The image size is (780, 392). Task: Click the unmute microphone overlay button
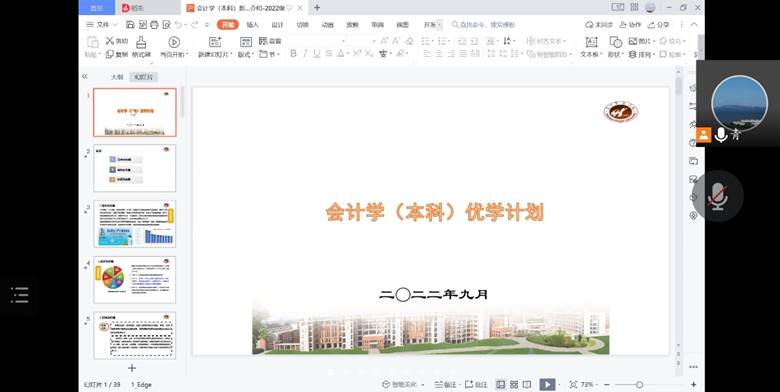pos(717,196)
